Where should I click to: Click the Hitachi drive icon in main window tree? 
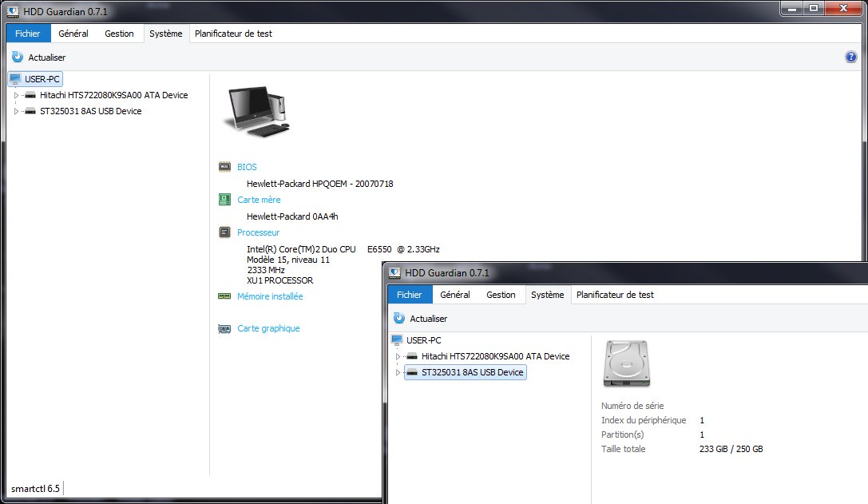click(30, 95)
